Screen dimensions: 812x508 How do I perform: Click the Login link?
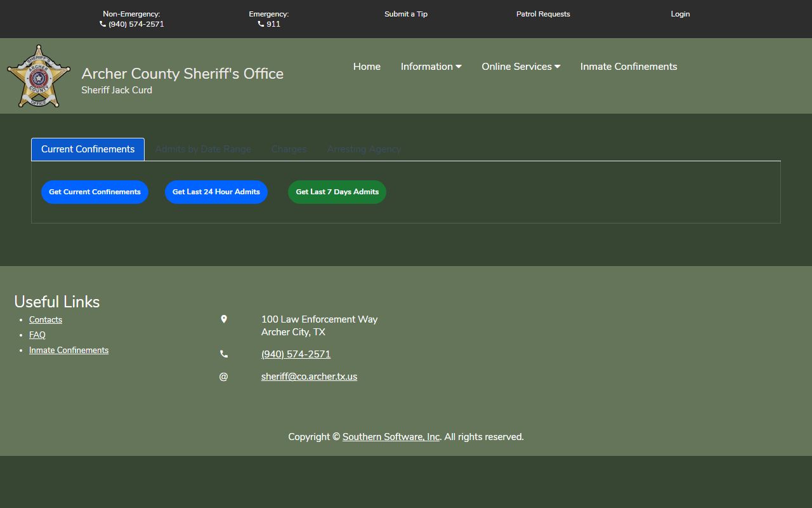pos(680,14)
